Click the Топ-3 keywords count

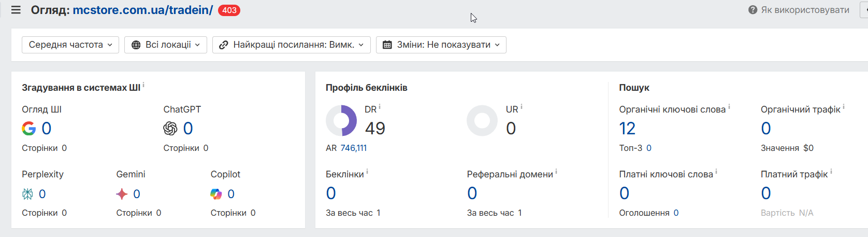pyautogui.click(x=649, y=148)
